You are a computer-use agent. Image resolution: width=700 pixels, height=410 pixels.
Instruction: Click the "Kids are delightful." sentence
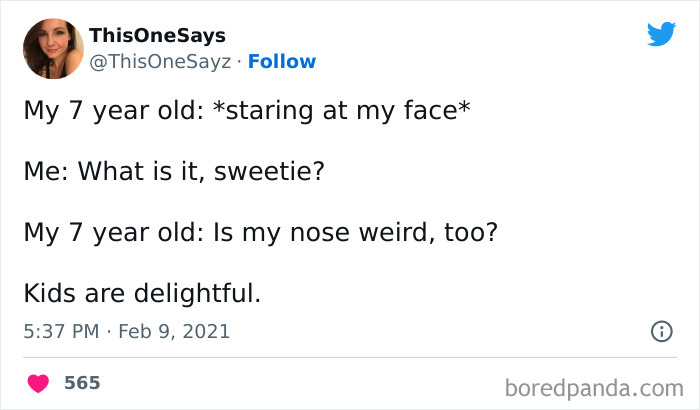coord(142,295)
